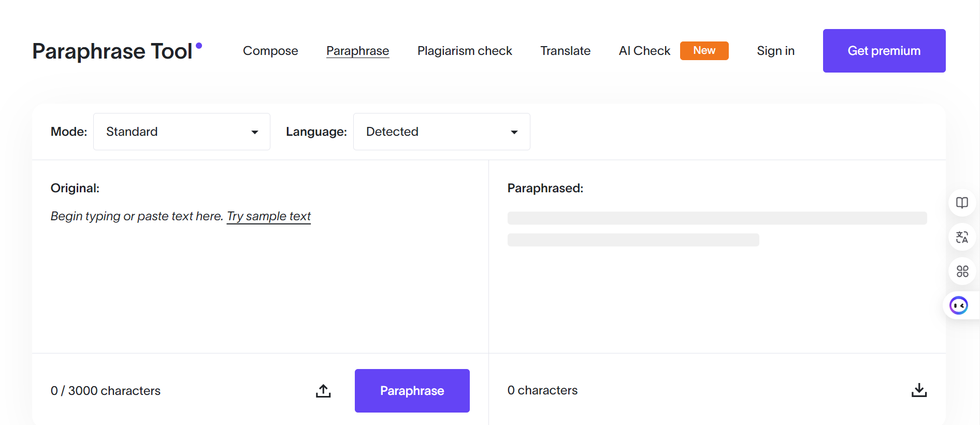Viewport: 980px width, 425px height.
Task: Click the Paraphrase Tool logo
Action: coord(117,51)
